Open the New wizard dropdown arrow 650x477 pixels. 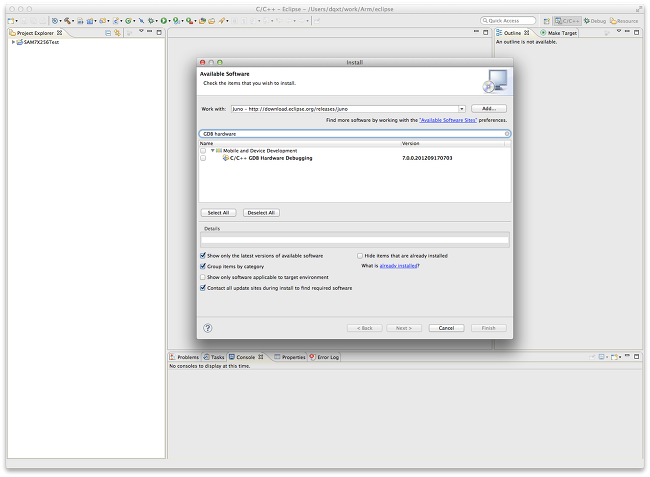point(17,21)
